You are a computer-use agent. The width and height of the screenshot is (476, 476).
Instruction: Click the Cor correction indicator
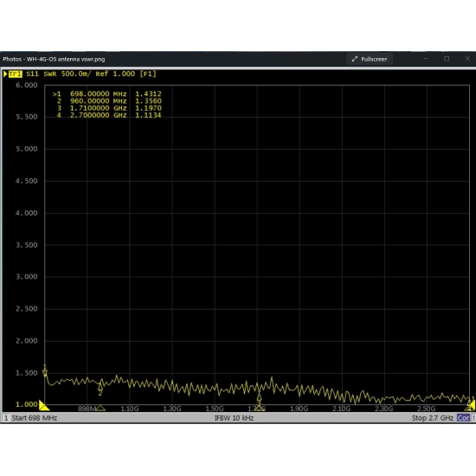pos(463,418)
